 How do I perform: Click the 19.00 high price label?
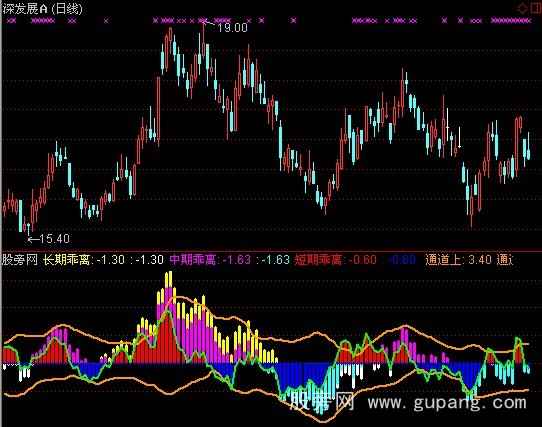point(232,28)
